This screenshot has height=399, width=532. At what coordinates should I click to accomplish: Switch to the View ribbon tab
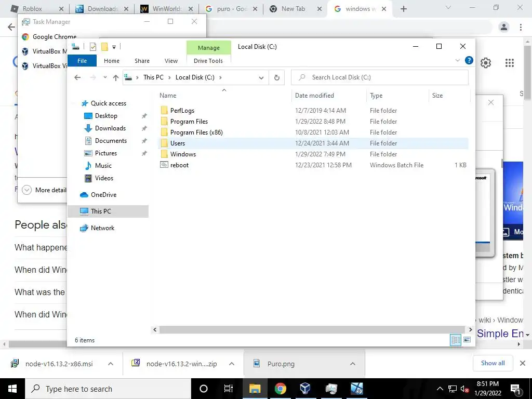point(171,61)
